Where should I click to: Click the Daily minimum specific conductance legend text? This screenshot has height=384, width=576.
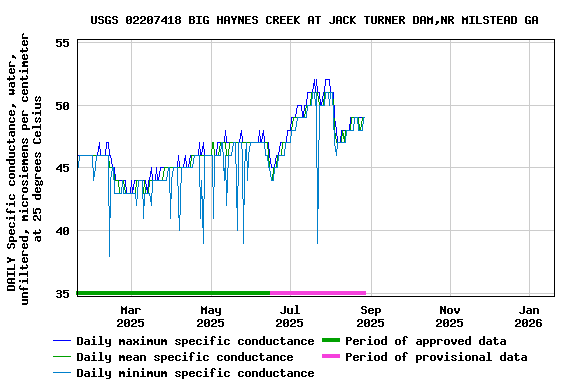coord(195,373)
